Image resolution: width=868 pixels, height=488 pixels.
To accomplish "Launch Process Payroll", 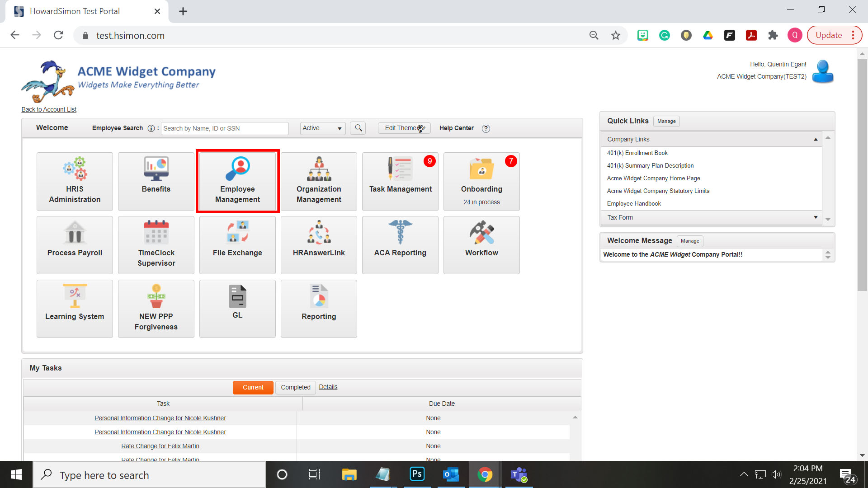I will 75,245.
